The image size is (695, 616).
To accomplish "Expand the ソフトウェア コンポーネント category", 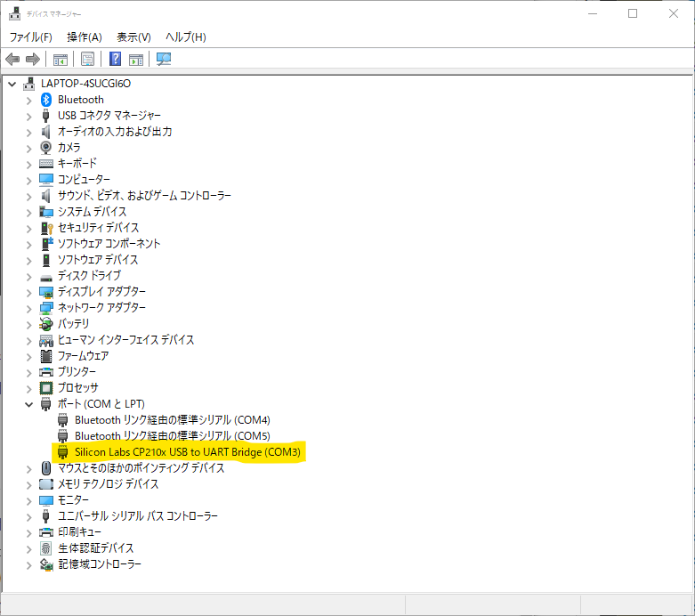I will 28,245.
